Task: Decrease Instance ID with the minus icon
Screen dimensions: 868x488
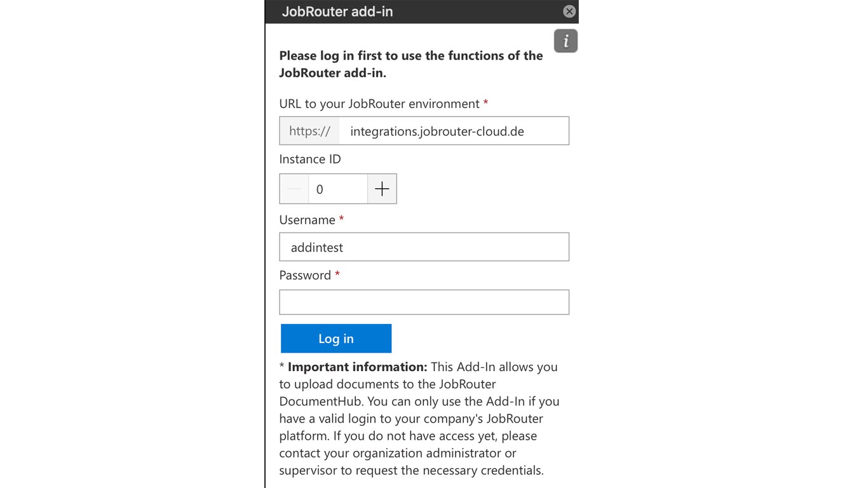Action: (294, 189)
